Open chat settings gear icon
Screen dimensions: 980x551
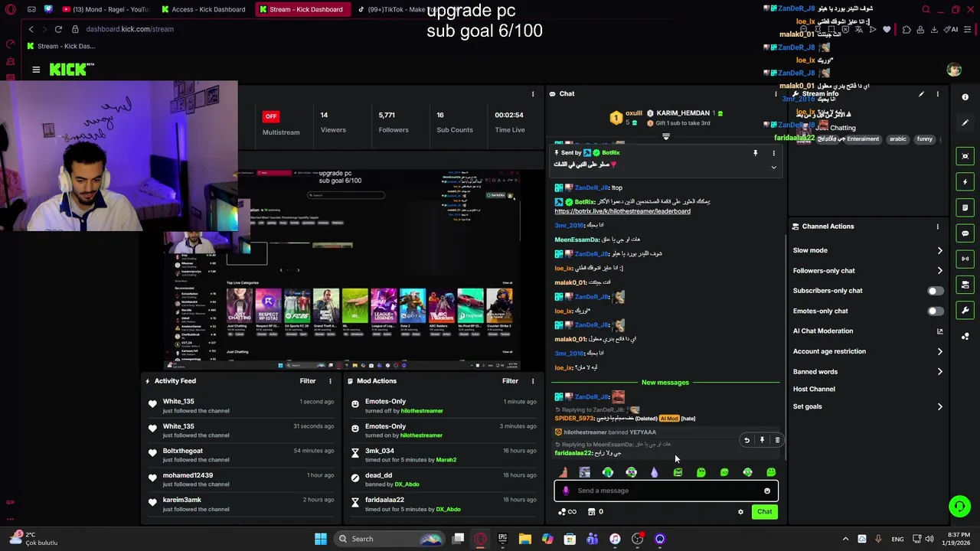[x=740, y=512]
